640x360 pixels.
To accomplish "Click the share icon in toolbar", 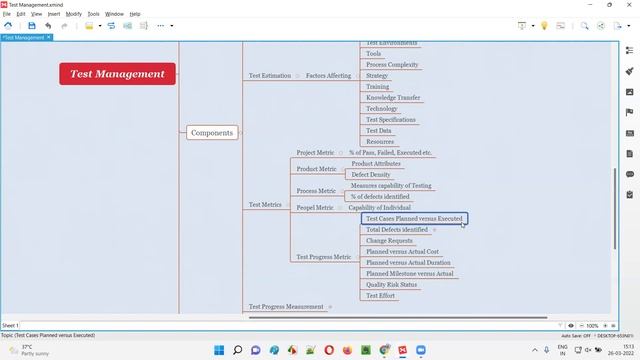I will point(601,26).
